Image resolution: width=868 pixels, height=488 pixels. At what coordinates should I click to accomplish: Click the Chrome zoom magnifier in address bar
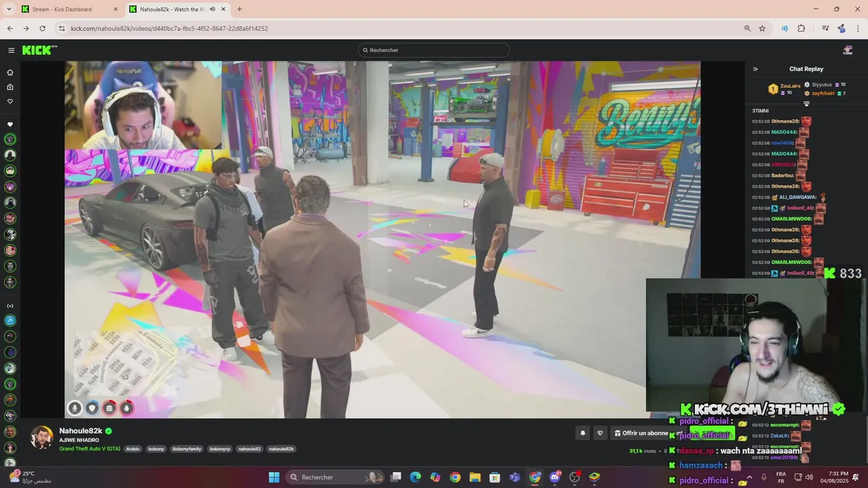point(747,28)
